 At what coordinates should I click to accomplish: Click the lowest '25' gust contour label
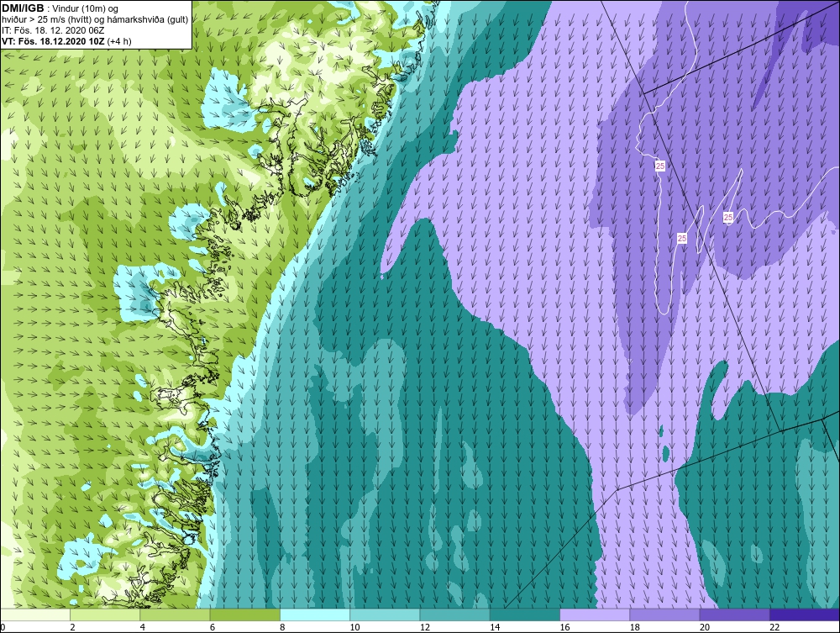point(682,239)
